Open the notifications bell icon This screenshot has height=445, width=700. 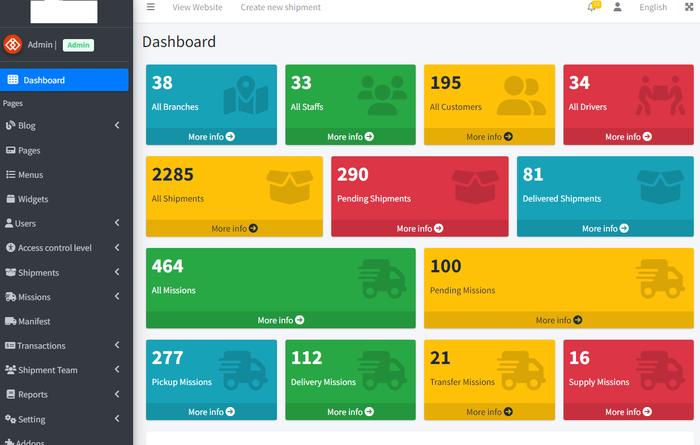pyautogui.click(x=593, y=7)
